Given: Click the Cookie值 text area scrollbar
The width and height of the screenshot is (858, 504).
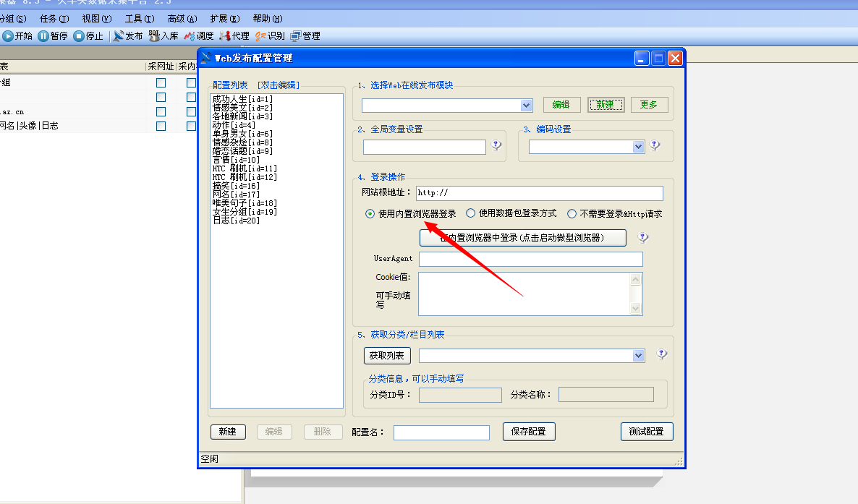Looking at the screenshot, I should pos(636,294).
